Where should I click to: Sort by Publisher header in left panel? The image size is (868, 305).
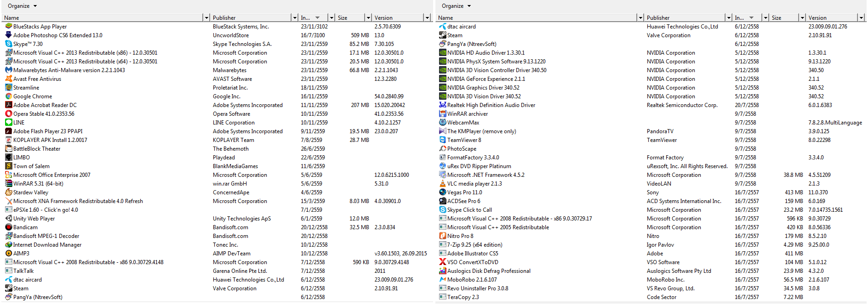251,18
